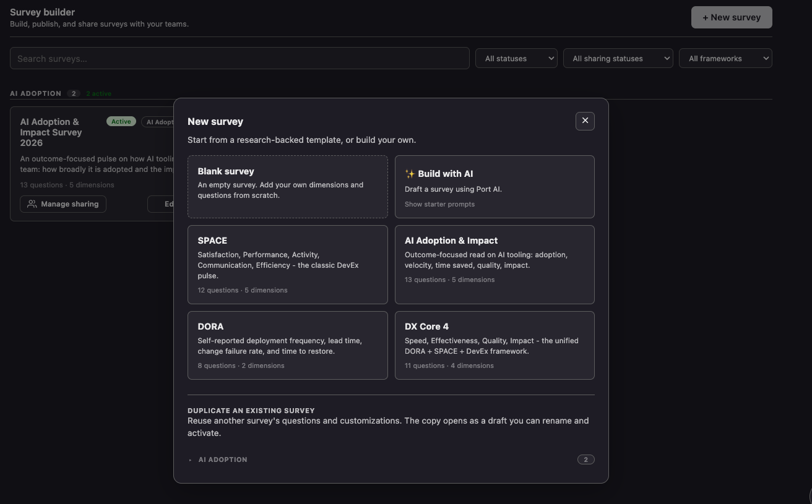Click '8 questions · 2 dimensions' on DORA card
This screenshot has height=504, width=812.
(241, 365)
